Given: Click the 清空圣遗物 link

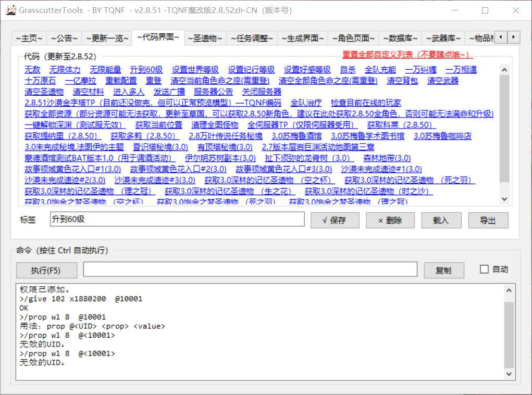Looking at the screenshot, I should tap(44, 92).
